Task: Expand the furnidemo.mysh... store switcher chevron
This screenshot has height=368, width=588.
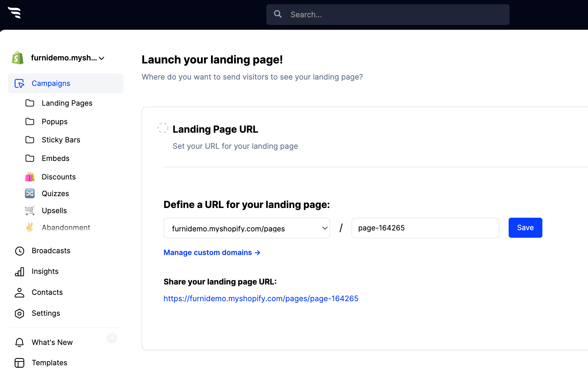Action: coord(102,58)
